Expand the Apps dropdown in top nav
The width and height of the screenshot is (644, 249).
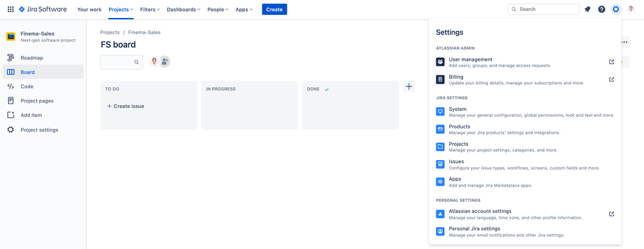click(244, 10)
